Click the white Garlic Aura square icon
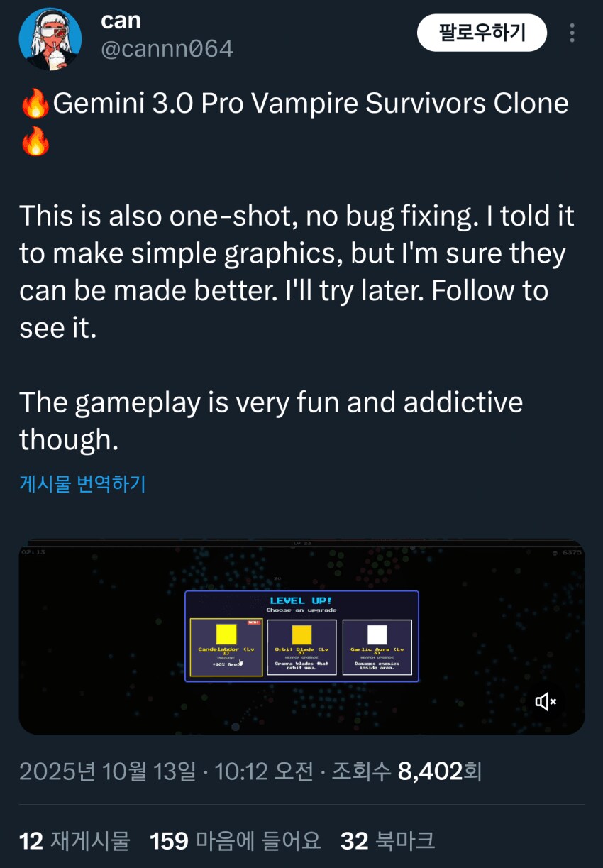 pos(377,634)
